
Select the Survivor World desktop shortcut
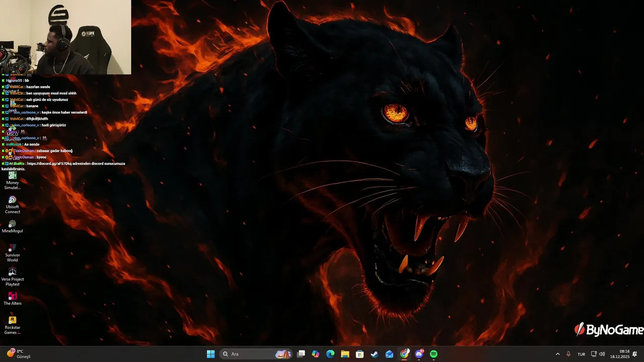[13, 253]
